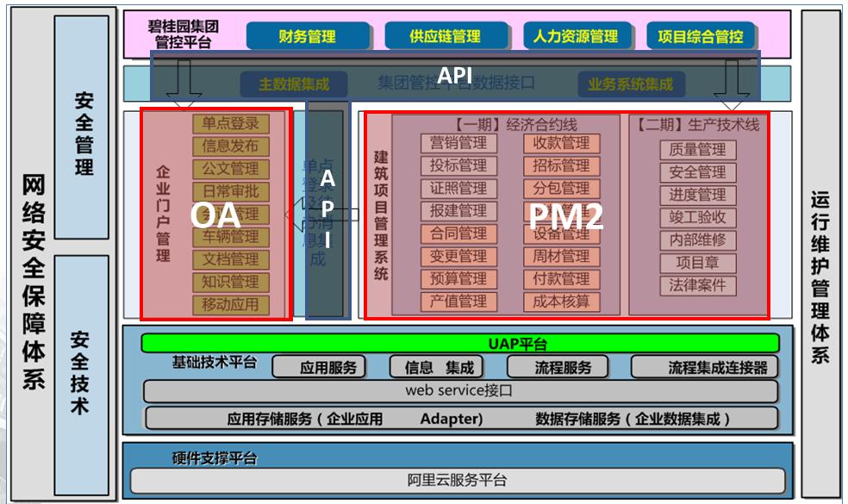Click the 营销管理 box
Screen dimensions: 848x504
coord(459,143)
